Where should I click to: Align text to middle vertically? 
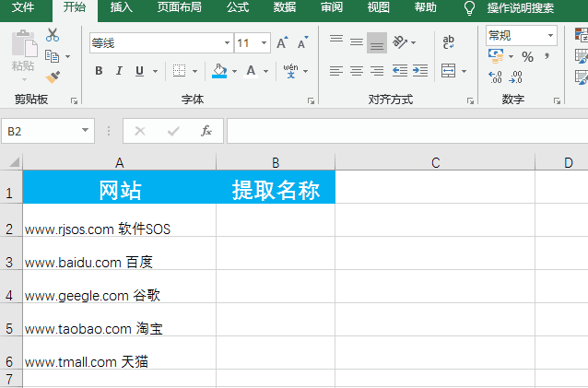pyautogui.click(x=357, y=42)
